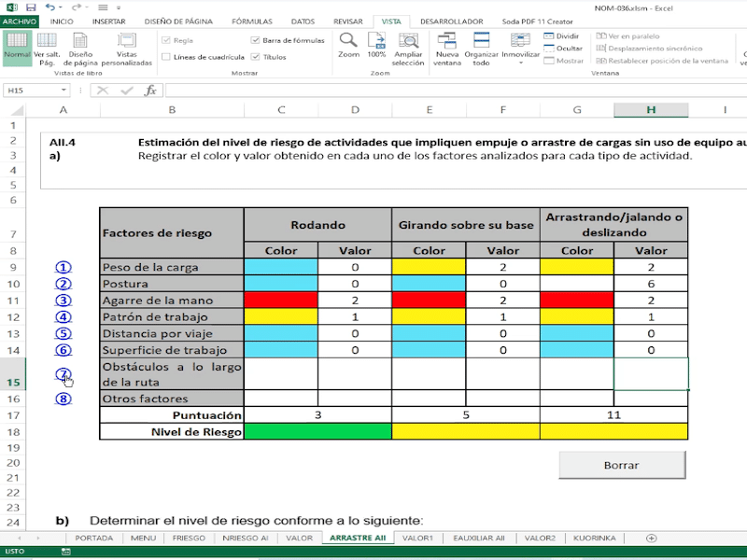747x560 pixels.
Task: Click the add new sheet plus icon
Action: coord(651,539)
